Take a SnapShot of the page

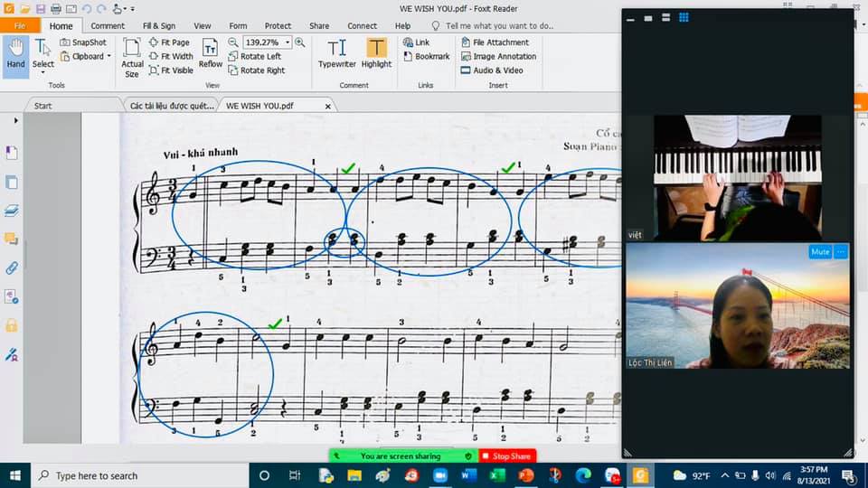(83, 42)
